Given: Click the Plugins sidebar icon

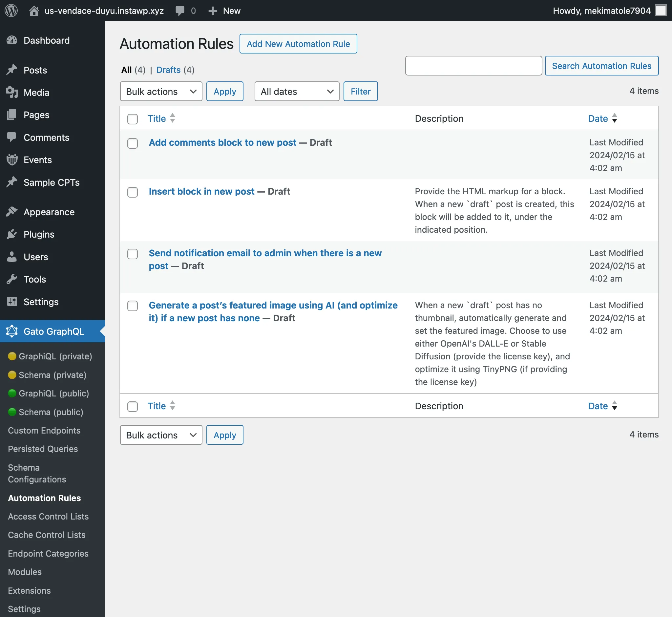Looking at the screenshot, I should (x=12, y=234).
